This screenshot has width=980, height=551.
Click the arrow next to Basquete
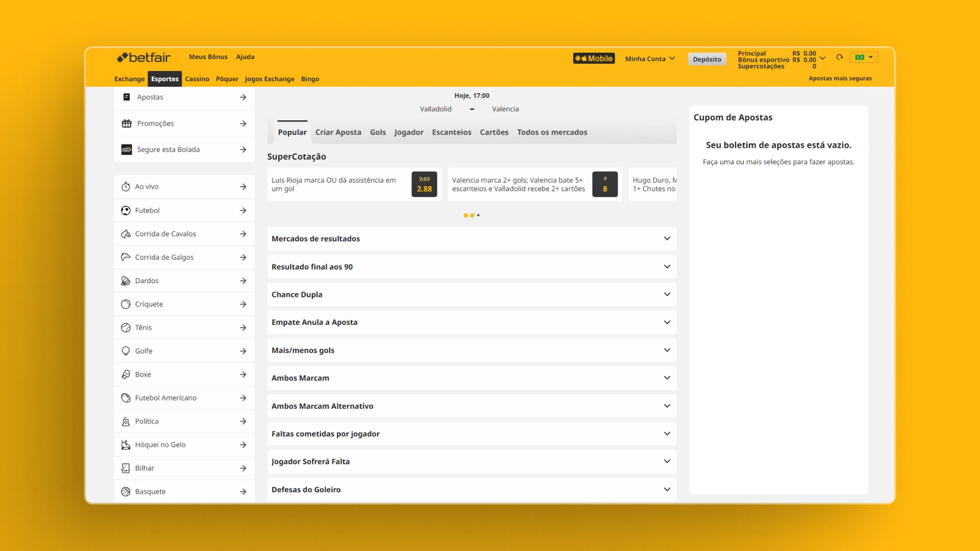click(x=243, y=492)
